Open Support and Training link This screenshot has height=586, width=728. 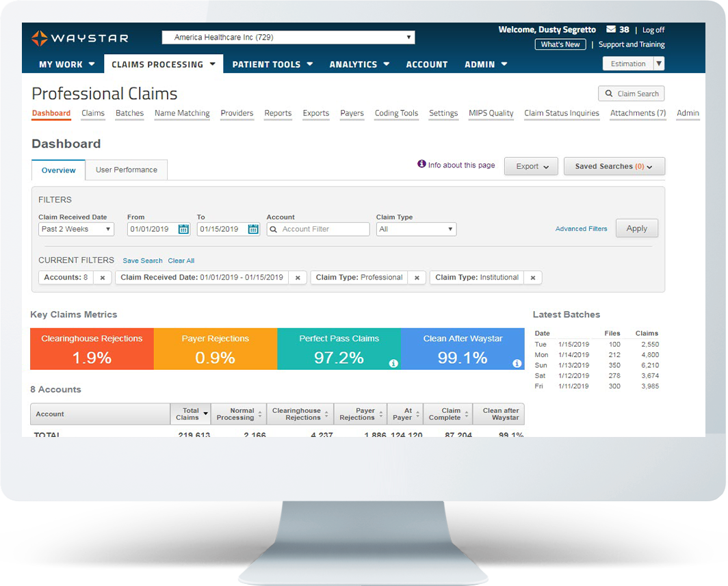[632, 44]
